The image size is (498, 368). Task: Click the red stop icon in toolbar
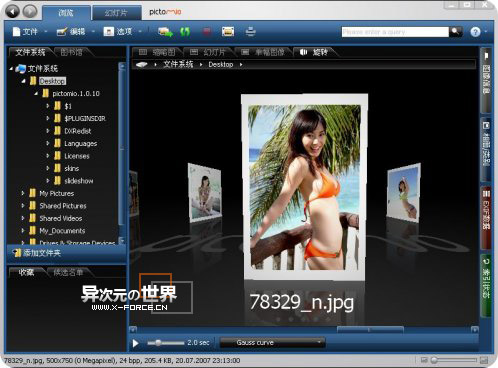[207, 32]
